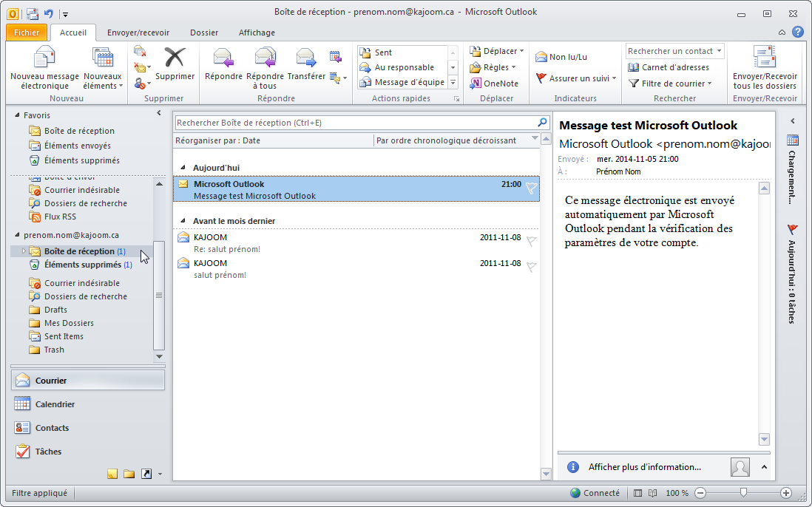This screenshot has width=812, height=507.
Task: Open the Déplacer dropdown
Action: tap(497, 51)
